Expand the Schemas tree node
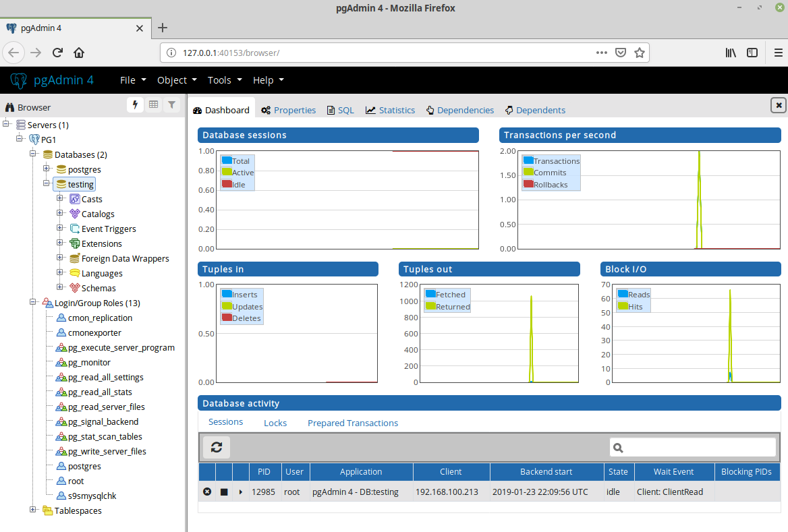Screen dimensions: 788x532 [x=60, y=287]
